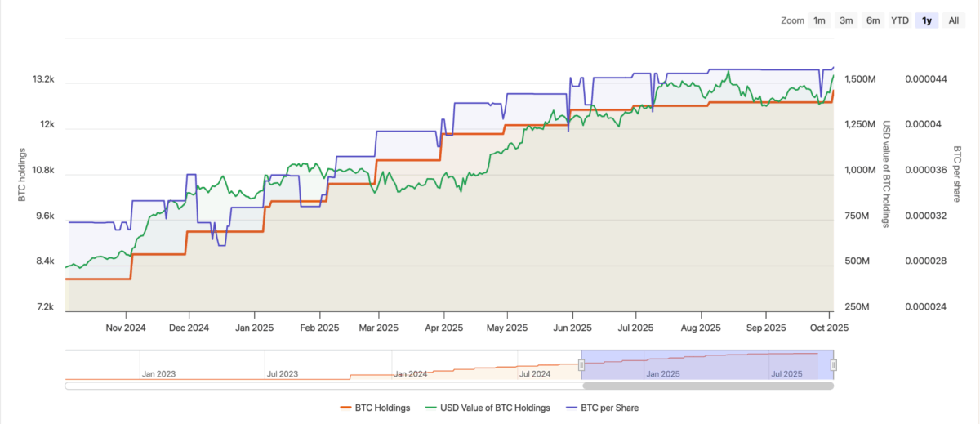
Task: Click the purple BTC per Share legend marker
Action: [568, 408]
